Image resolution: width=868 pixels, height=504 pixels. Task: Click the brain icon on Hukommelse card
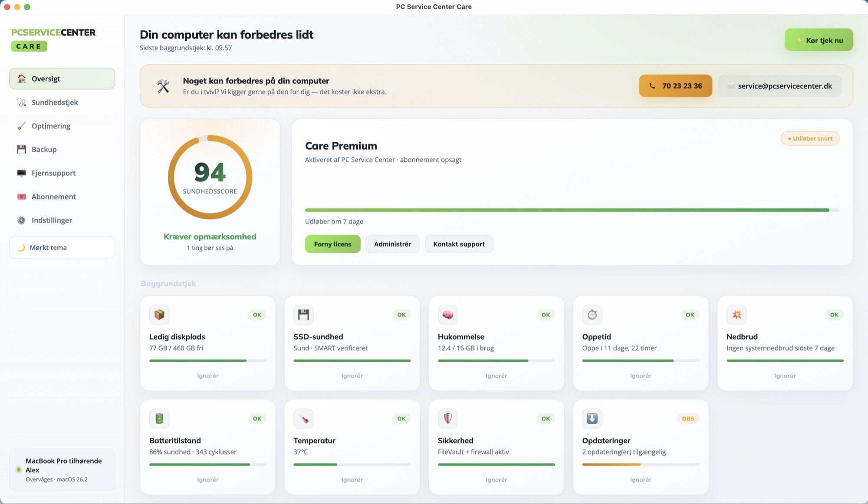pos(448,314)
